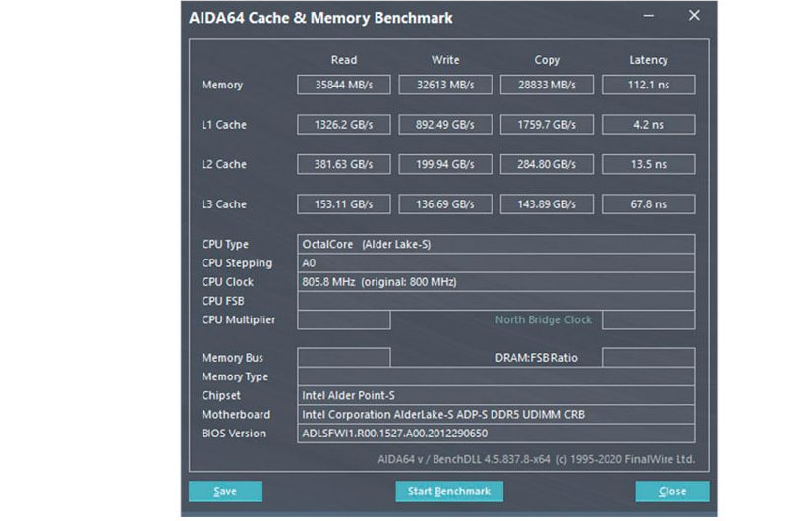Click the Save button
812x521 pixels.
[225, 491]
